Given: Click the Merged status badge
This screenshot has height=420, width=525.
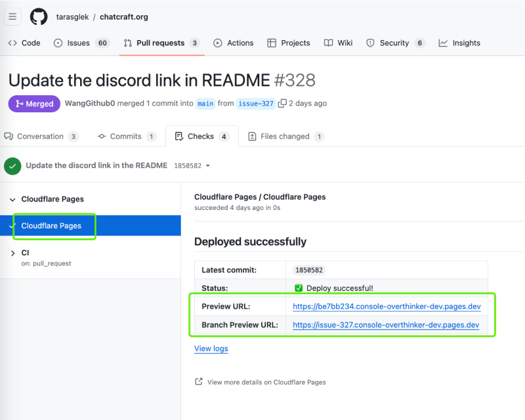Looking at the screenshot, I should click(x=34, y=104).
